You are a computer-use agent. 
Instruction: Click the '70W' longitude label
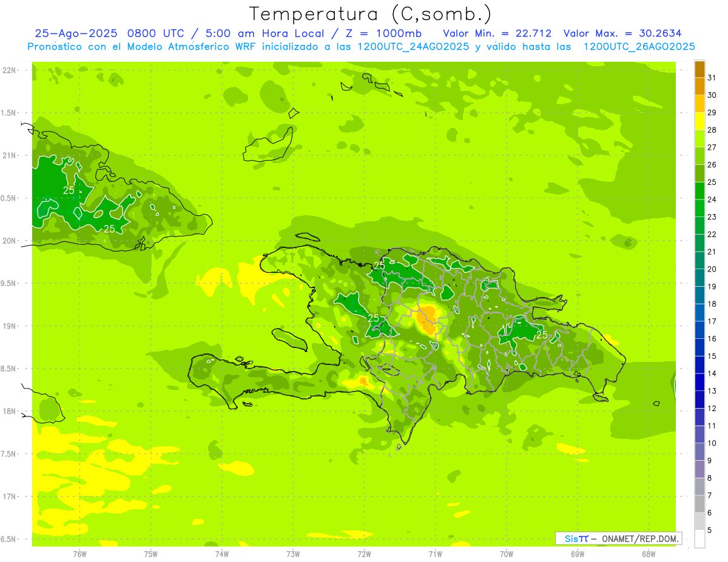(x=507, y=554)
